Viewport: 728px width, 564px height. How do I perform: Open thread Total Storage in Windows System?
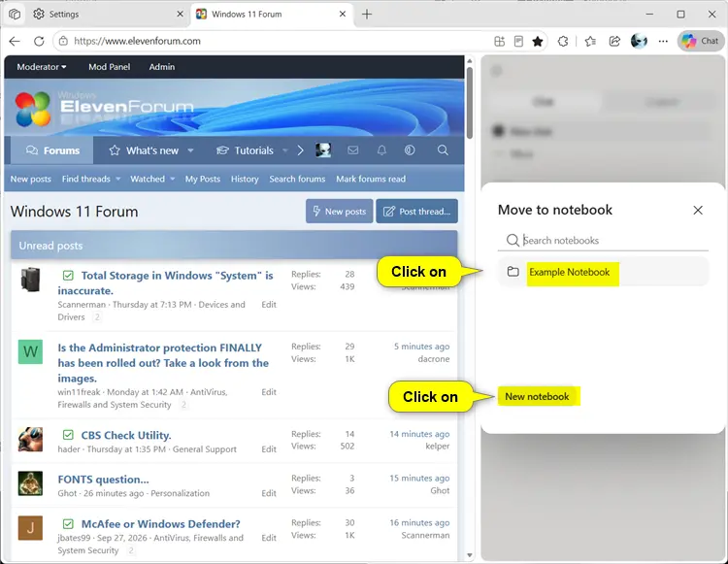coord(165,283)
